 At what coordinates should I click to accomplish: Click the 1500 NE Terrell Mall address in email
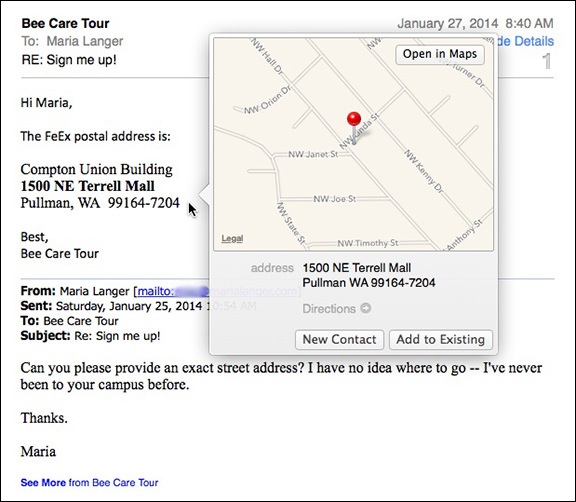tap(87, 186)
